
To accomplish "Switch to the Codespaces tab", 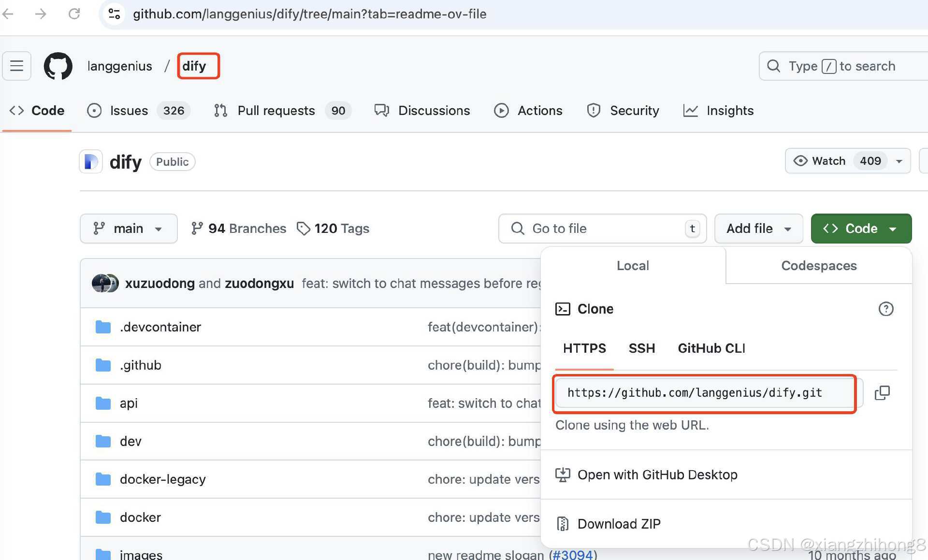I will (819, 265).
